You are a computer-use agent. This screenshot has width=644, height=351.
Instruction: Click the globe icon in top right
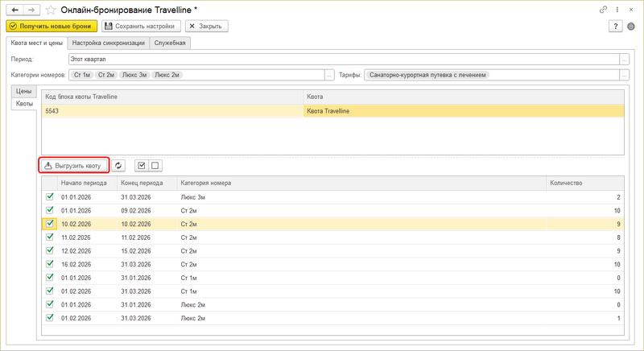(x=631, y=27)
